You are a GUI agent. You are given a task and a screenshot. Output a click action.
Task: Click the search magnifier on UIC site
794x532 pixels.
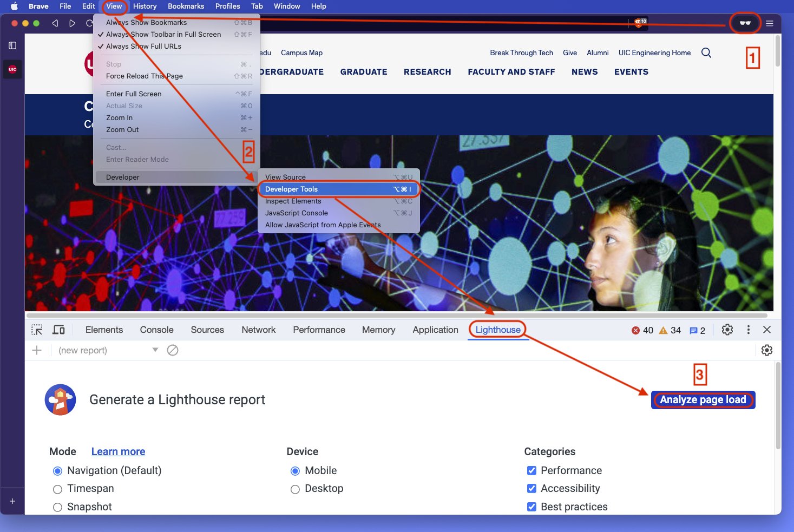(x=706, y=52)
